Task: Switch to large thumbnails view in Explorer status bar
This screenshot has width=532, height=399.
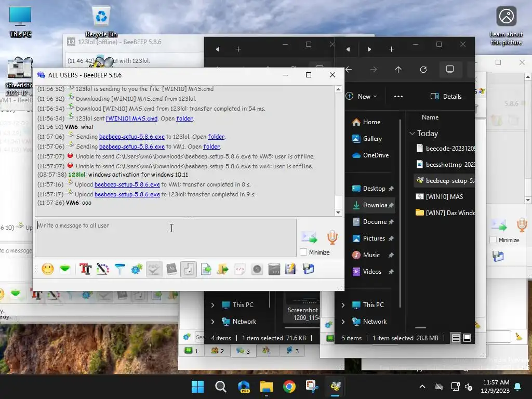Action: pyautogui.click(x=467, y=338)
